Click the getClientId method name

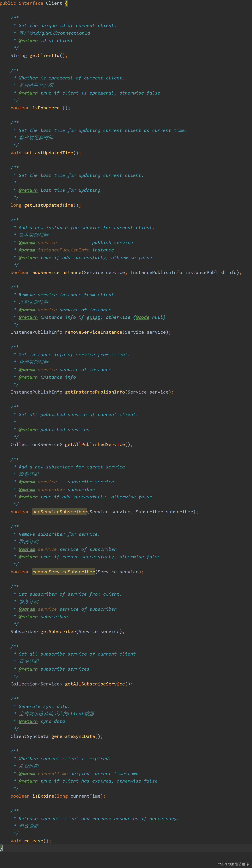click(44, 55)
